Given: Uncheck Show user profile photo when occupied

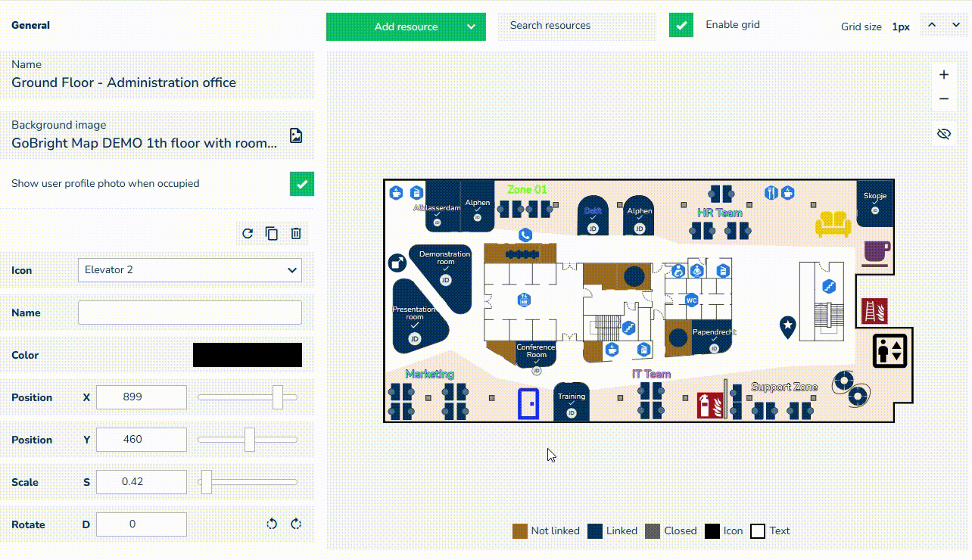Looking at the screenshot, I should (302, 184).
